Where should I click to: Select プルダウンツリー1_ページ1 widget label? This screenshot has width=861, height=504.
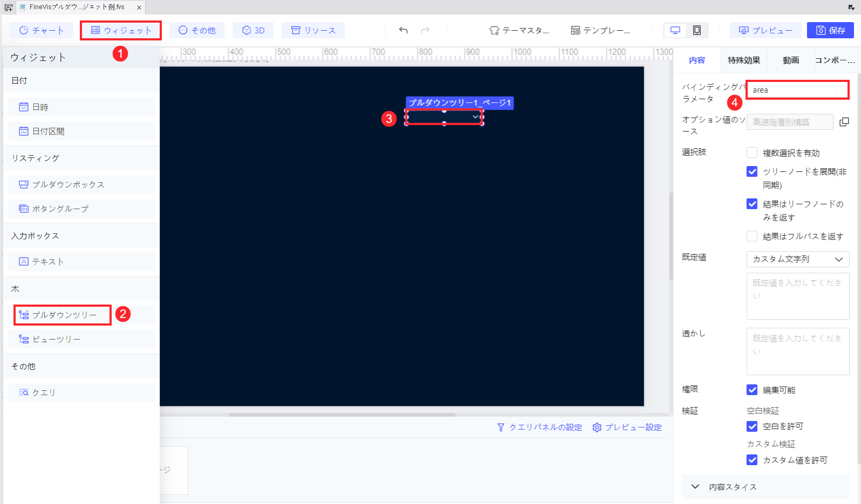point(460,102)
